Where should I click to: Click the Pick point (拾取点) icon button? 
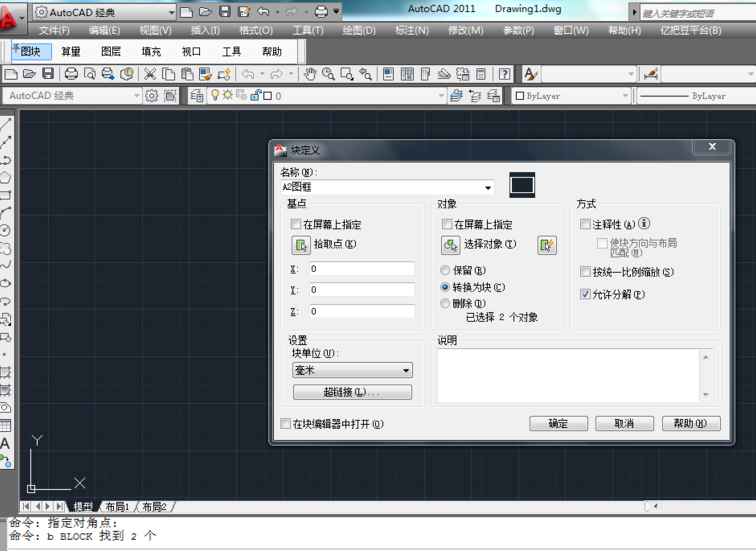pos(301,245)
